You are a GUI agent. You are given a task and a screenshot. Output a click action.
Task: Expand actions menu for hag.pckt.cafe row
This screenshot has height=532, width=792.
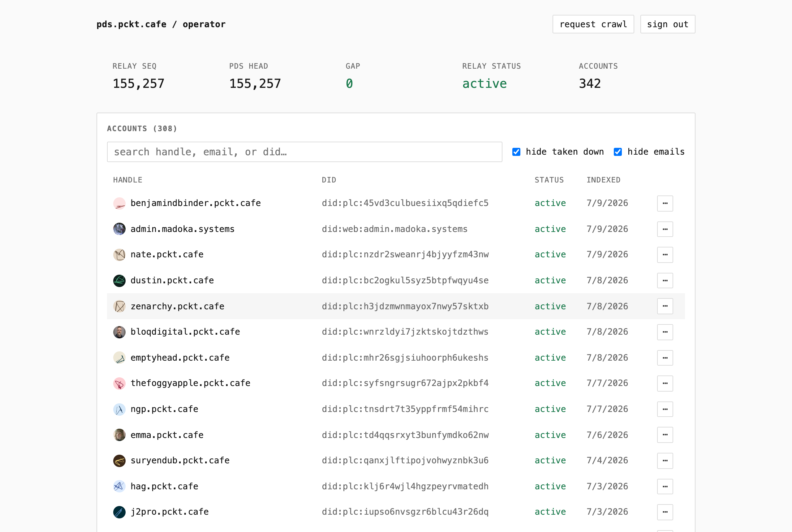tap(665, 487)
